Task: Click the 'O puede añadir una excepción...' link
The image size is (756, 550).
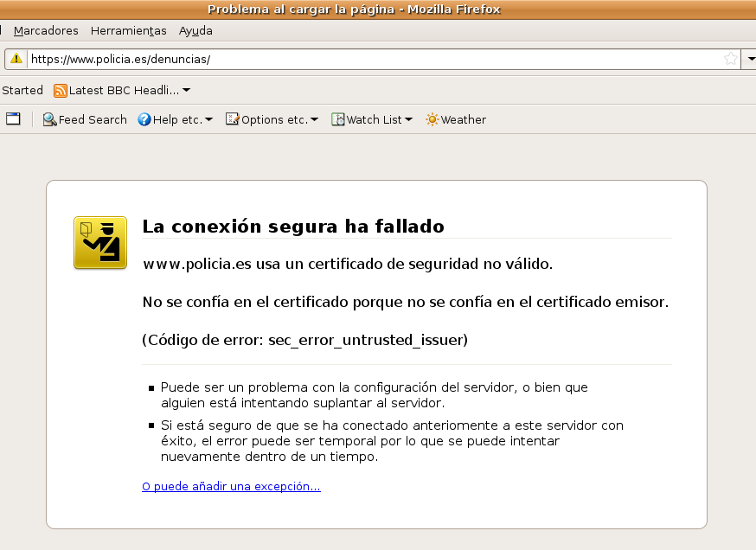Action: coord(231,486)
